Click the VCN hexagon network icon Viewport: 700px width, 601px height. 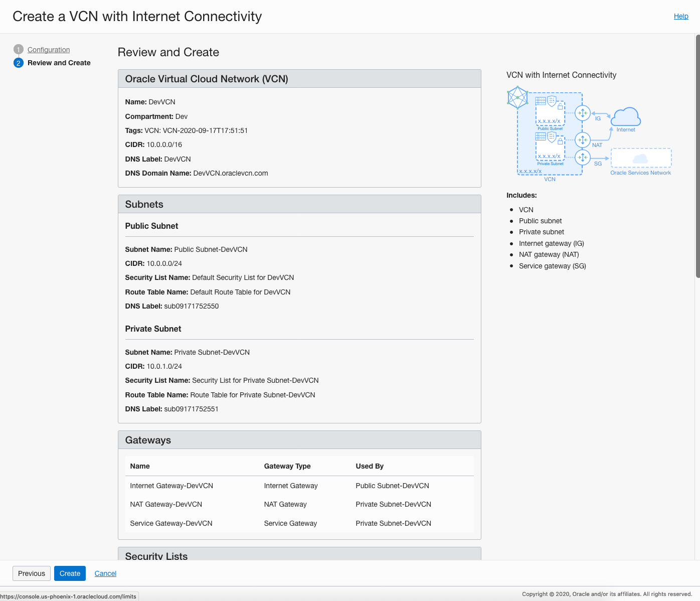517,97
